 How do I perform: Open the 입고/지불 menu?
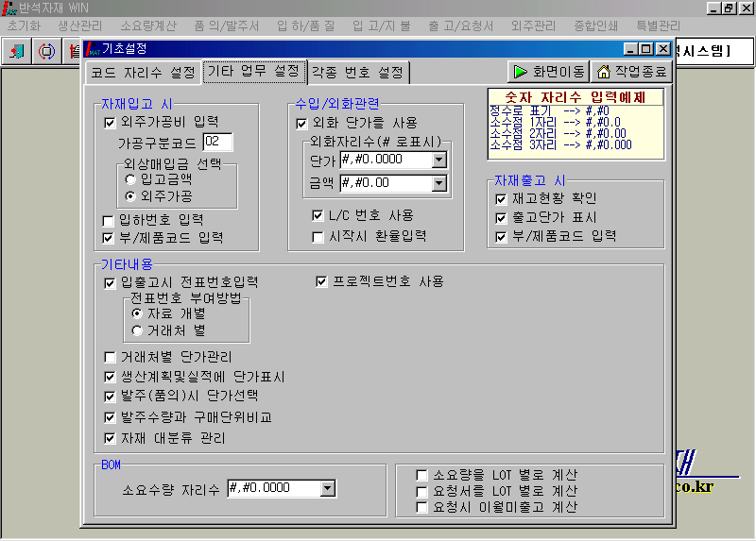[382, 25]
